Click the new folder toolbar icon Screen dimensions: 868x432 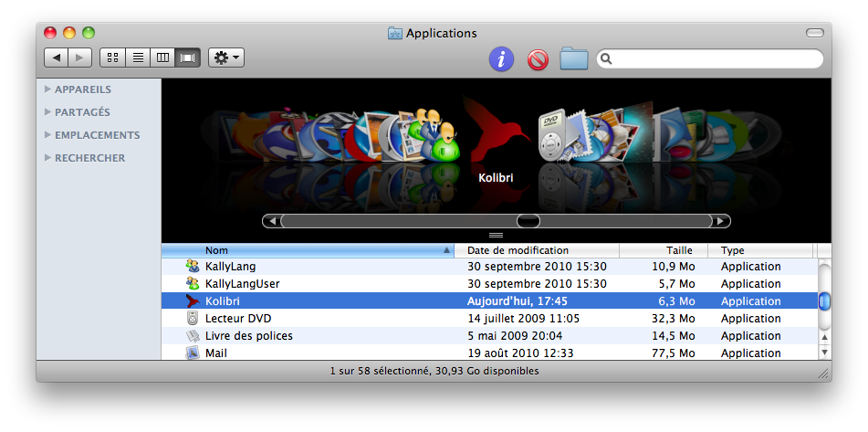pyautogui.click(x=574, y=58)
